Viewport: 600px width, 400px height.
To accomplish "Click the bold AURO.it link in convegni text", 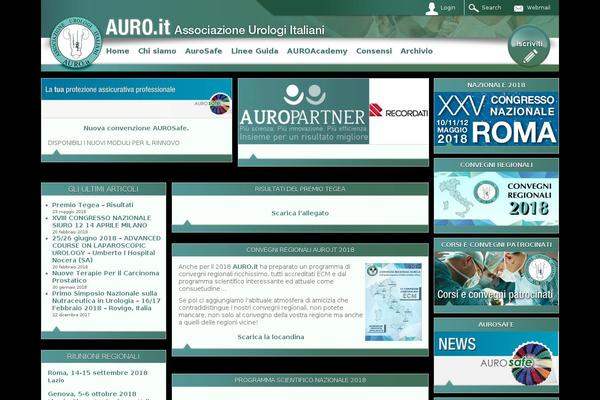I will (245, 266).
